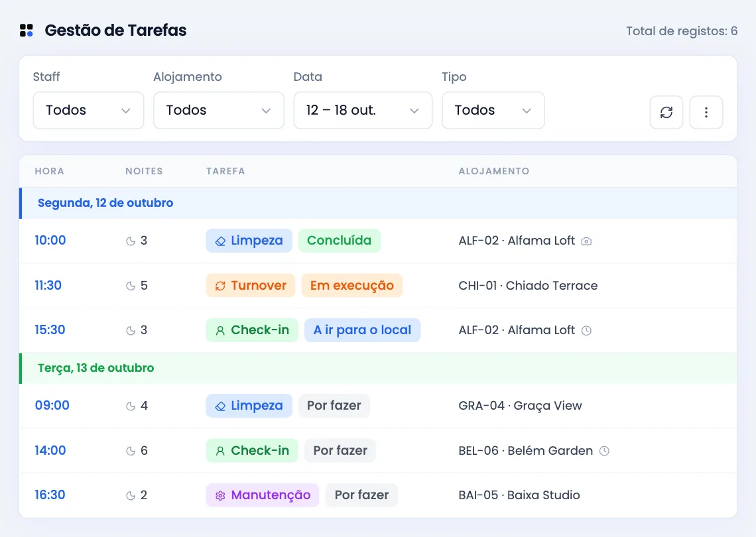
Task: Expand the Alojamento filter dropdown
Action: click(x=218, y=111)
